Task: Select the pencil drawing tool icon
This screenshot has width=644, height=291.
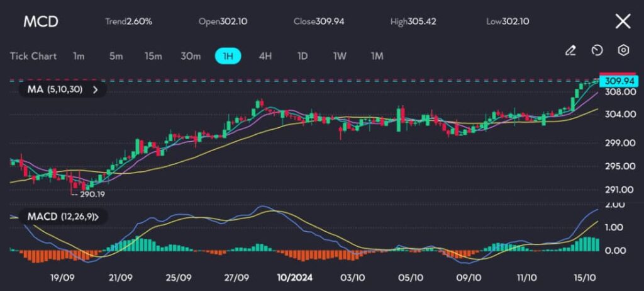Action: click(570, 50)
